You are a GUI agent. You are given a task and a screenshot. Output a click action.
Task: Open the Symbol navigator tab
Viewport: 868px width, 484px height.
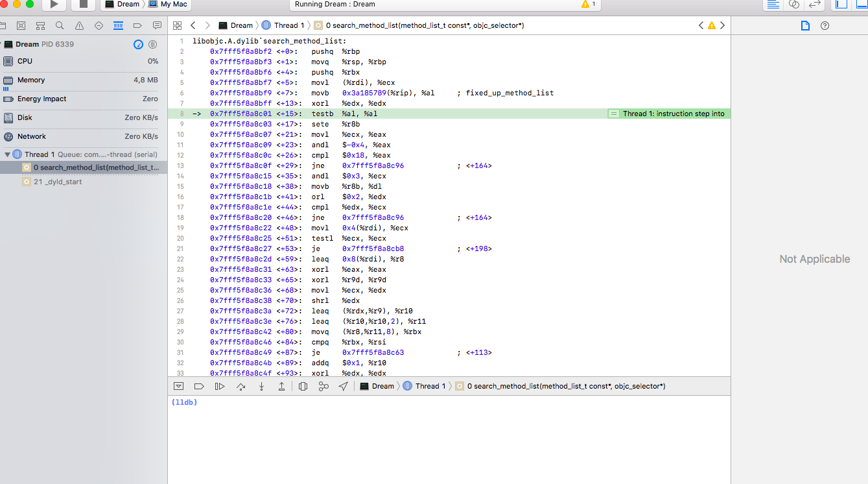[40, 25]
